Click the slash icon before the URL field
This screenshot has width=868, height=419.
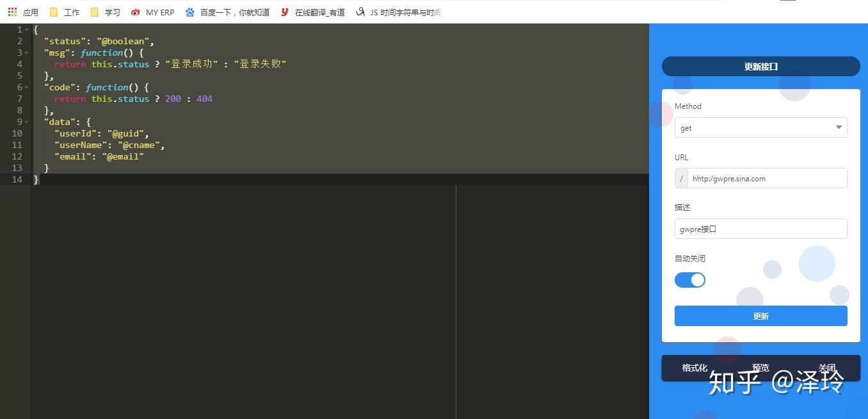click(x=681, y=178)
